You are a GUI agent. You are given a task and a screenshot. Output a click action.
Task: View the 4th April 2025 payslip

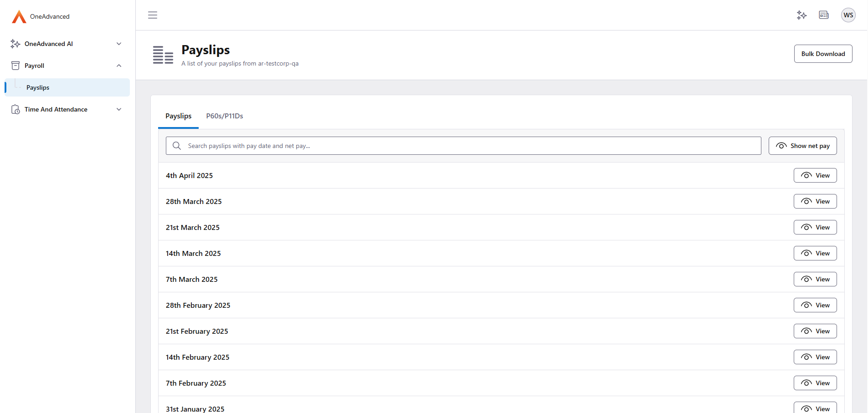815,175
